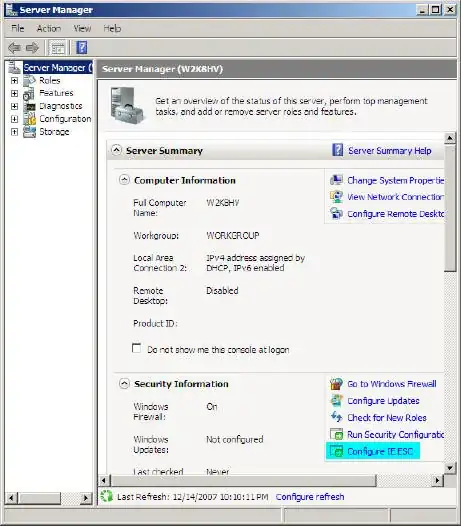
Task: Launch Run Security Configuration Wizard link
Action: (396, 434)
